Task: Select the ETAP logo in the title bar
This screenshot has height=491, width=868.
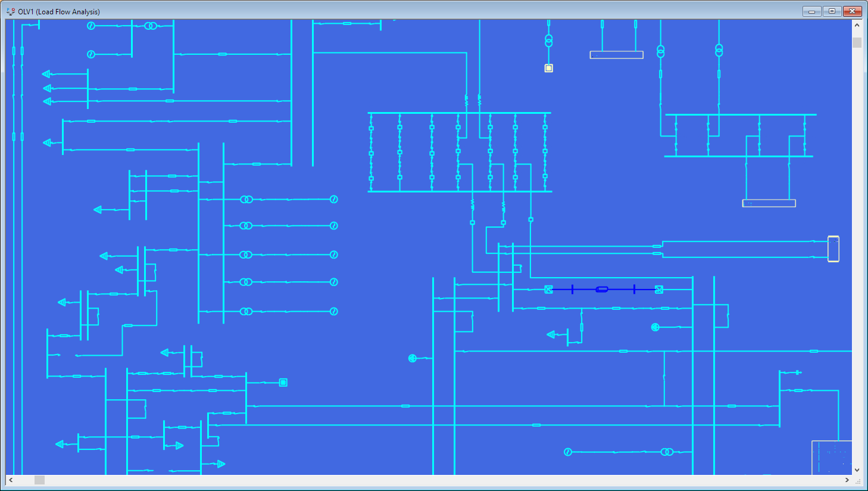Action: pyautogui.click(x=10, y=11)
